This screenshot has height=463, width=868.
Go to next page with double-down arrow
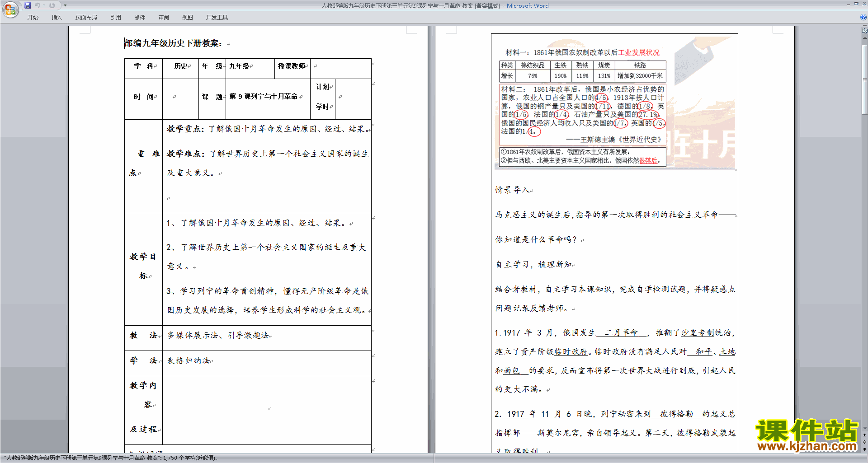point(864,449)
